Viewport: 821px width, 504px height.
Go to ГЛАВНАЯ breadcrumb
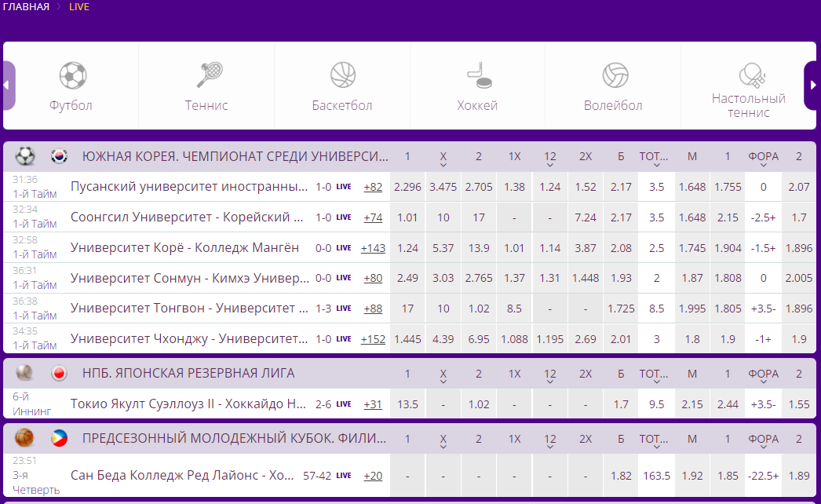click(26, 7)
